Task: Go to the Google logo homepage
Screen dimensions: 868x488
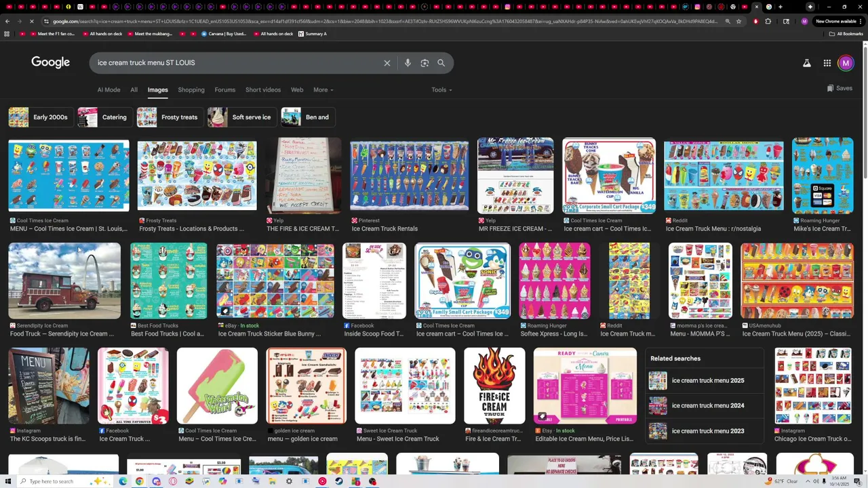Action: click(x=50, y=62)
